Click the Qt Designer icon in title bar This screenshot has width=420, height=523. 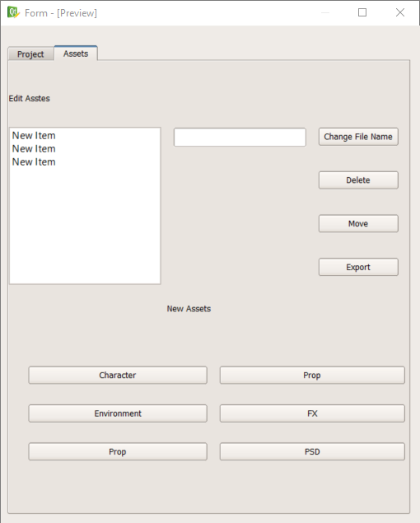13,12
